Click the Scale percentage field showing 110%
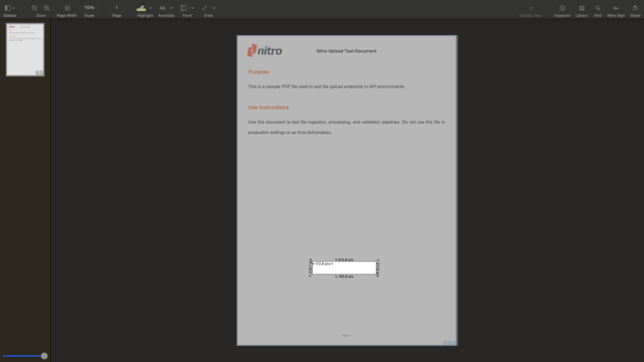 [x=89, y=8]
